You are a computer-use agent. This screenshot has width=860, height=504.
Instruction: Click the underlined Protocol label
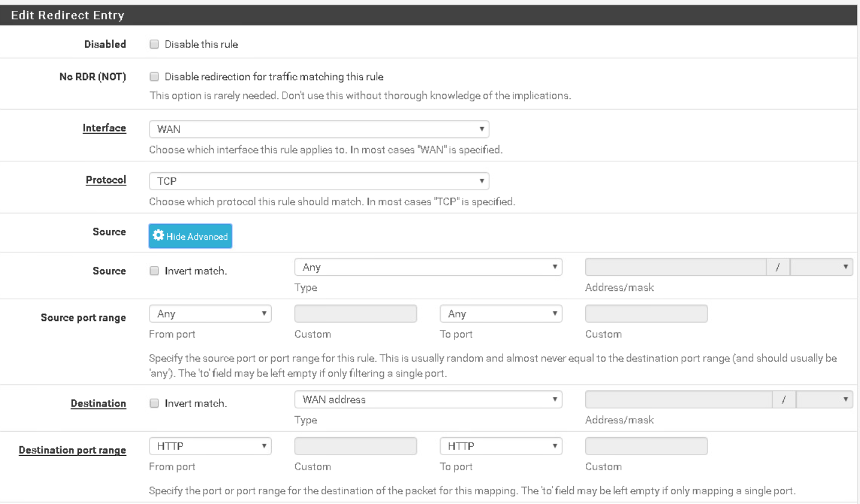point(106,180)
